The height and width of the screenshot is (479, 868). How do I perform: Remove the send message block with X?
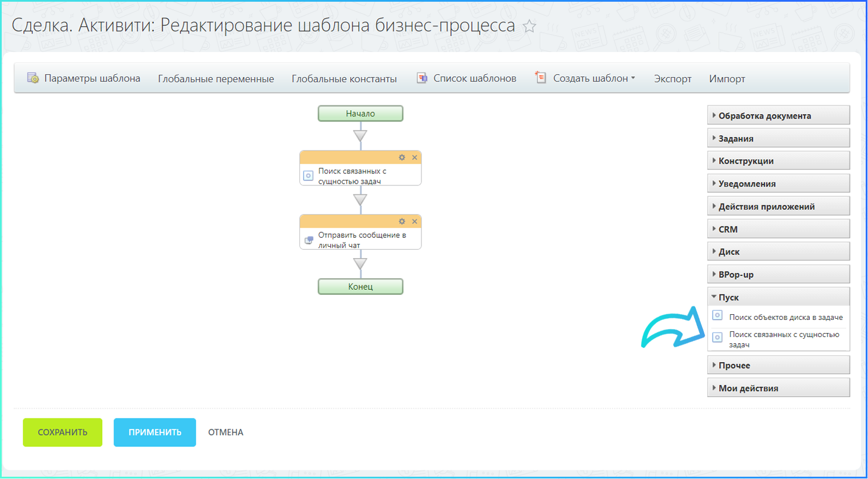[415, 221]
